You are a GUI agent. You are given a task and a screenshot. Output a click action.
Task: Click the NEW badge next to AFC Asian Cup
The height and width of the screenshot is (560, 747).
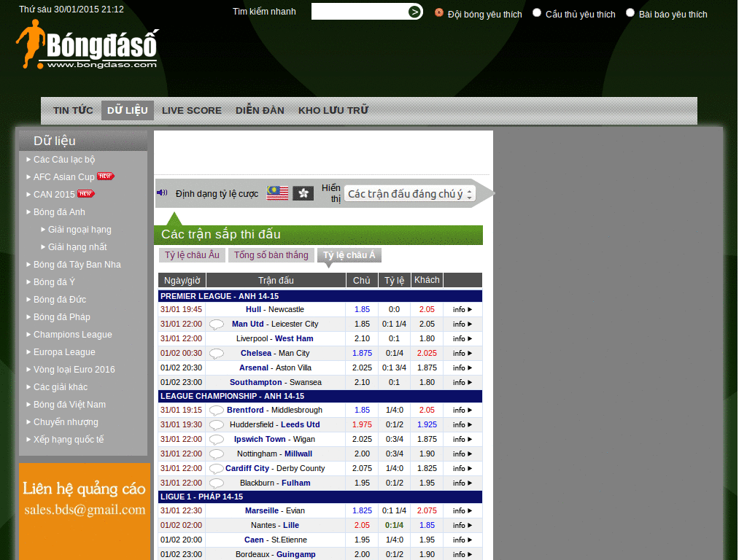coord(105,176)
